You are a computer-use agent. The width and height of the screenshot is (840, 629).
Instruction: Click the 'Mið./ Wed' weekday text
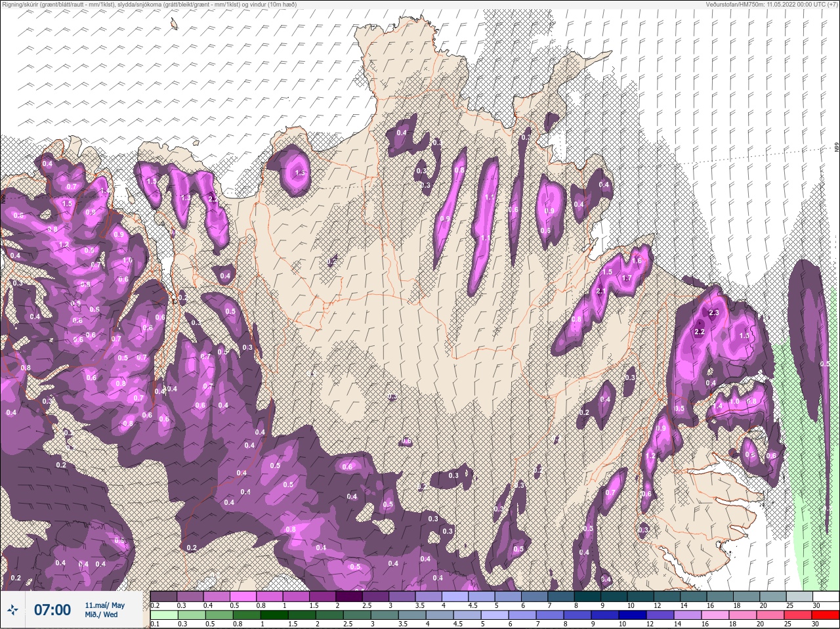102,615
